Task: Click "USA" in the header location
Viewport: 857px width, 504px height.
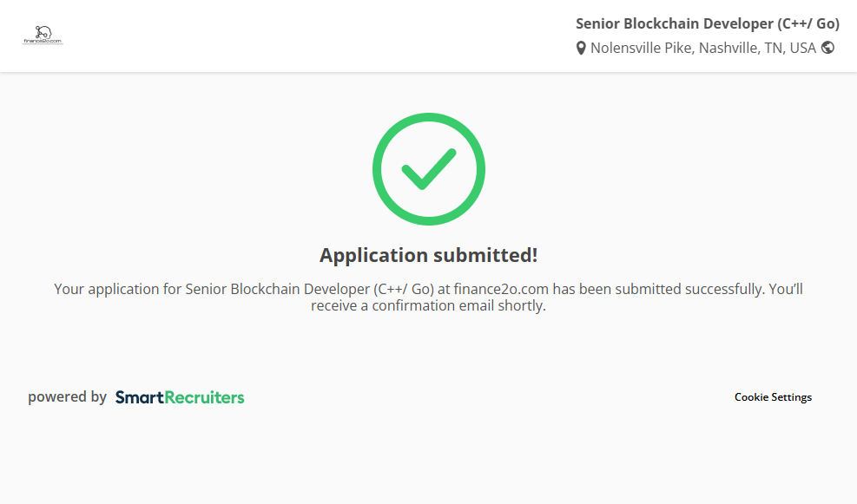Action: [x=801, y=48]
